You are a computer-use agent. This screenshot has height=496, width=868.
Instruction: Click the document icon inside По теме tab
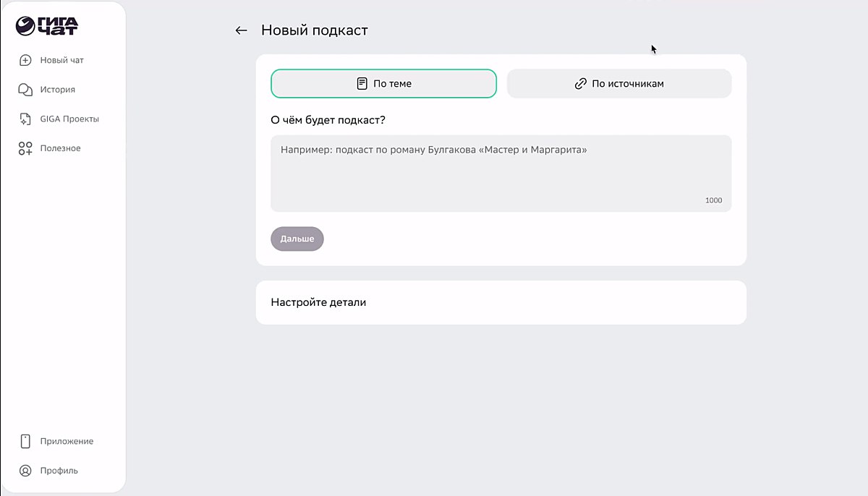point(362,83)
